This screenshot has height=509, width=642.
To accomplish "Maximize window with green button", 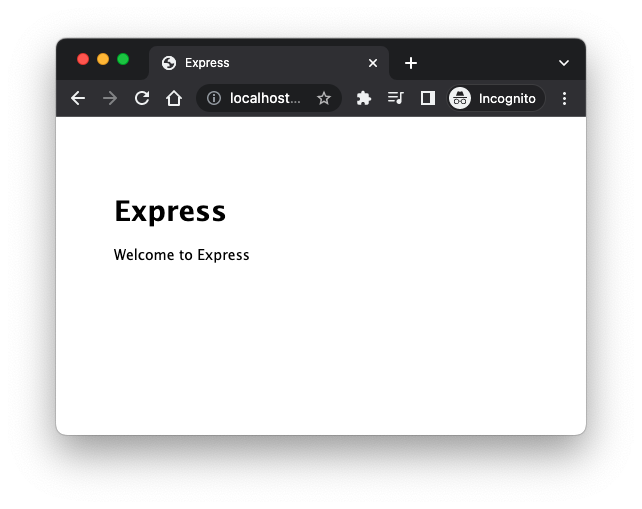I will [123, 59].
